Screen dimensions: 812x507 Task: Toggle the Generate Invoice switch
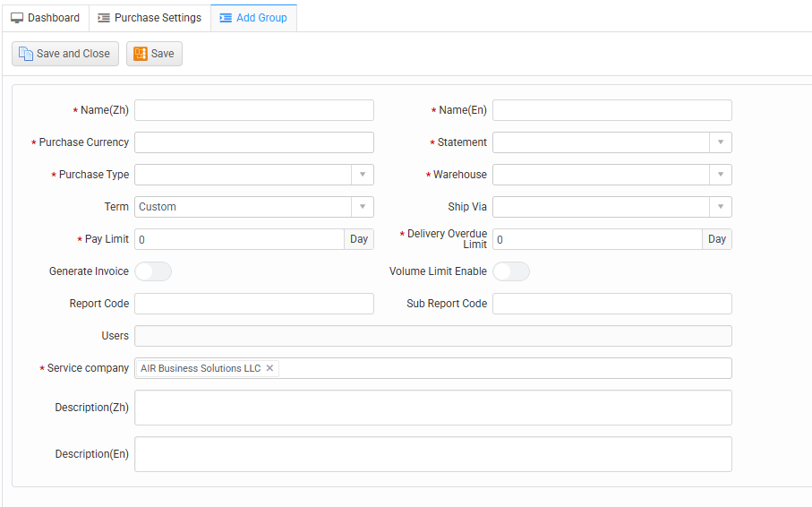pyautogui.click(x=153, y=271)
